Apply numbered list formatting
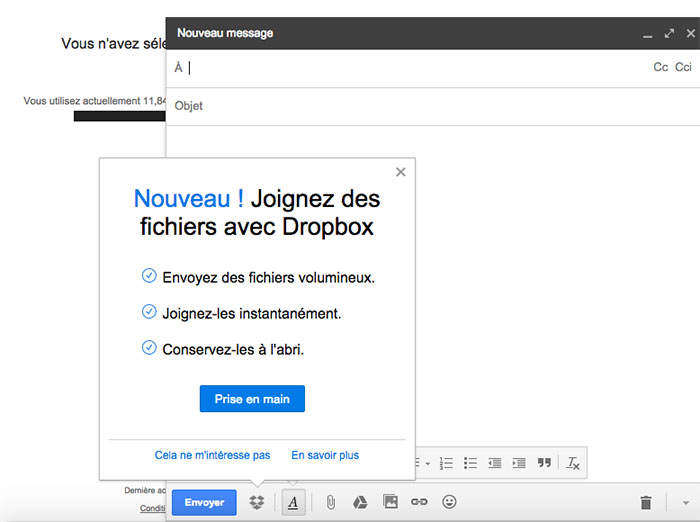The image size is (700, 522). tap(446, 463)
